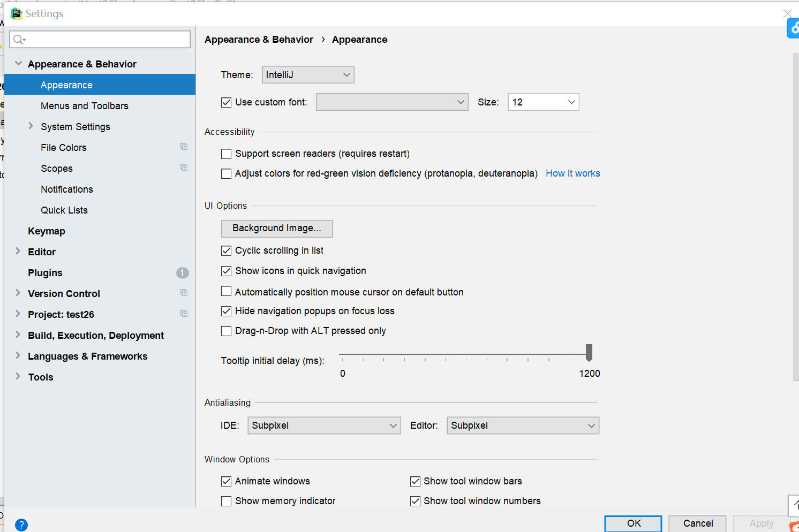Expand the System Settings tree node
Viewport: 799px width, 532px height.
31,126
